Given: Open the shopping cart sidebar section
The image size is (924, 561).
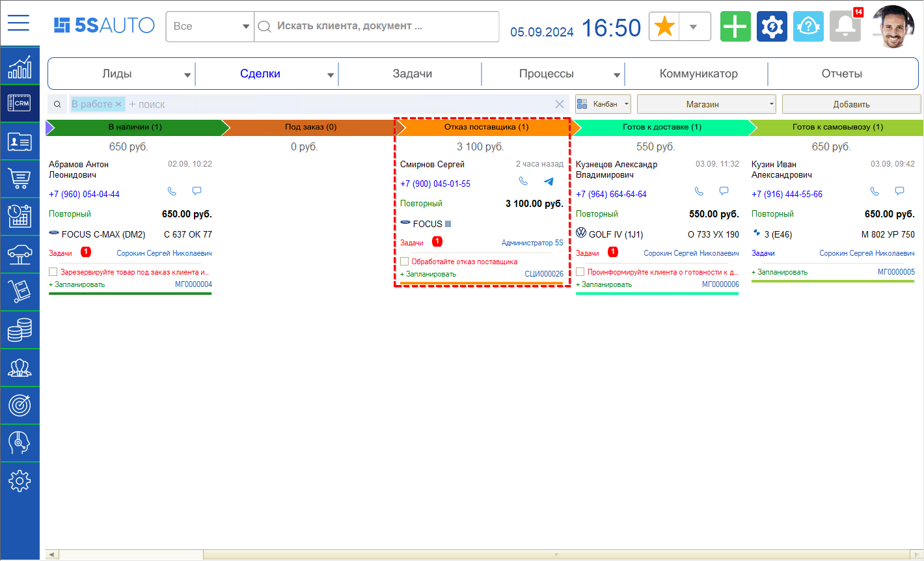Looking at the screenshot, I should (20, 178).
